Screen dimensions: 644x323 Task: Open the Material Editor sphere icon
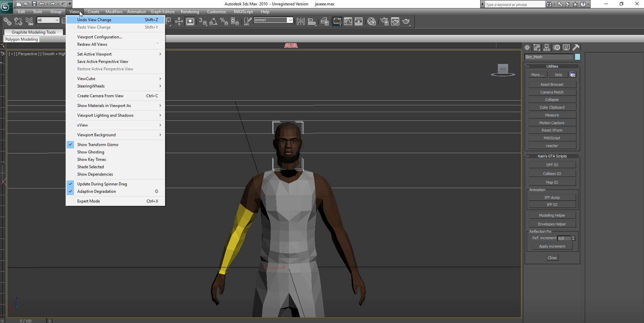point(372,22)
